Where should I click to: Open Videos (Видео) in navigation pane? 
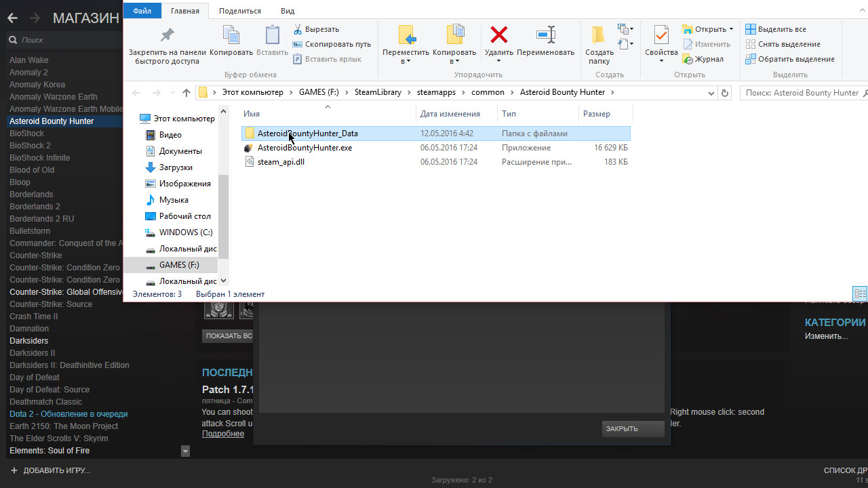coord(163,135)
